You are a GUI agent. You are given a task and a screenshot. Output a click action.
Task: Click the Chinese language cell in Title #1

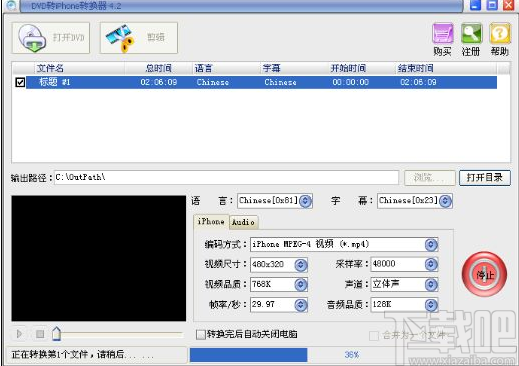213,82
